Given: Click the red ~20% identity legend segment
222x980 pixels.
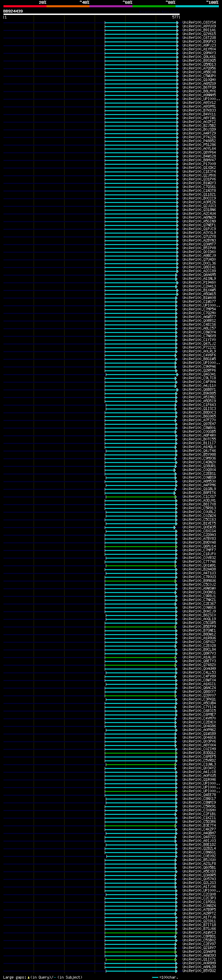Looking at the screenshot, I should [25, 6].
